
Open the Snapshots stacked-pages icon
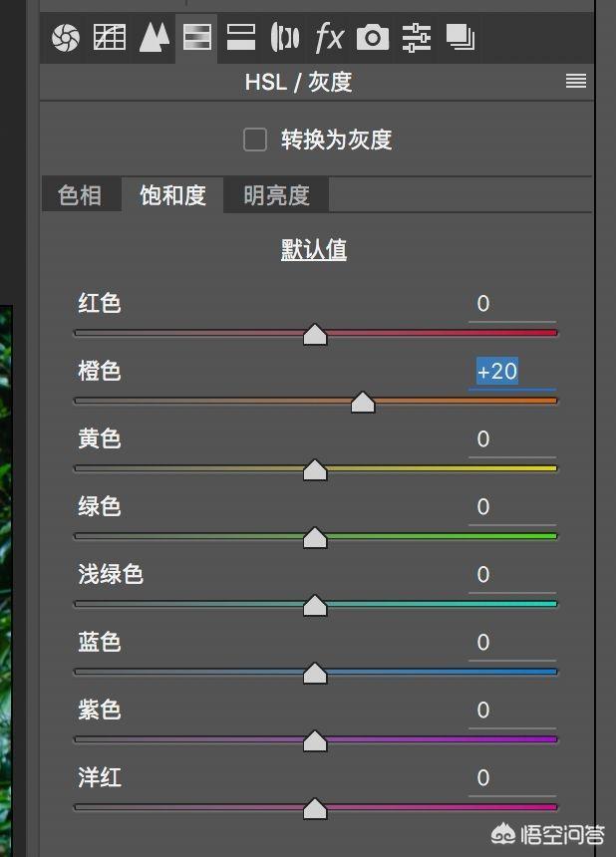461,38
